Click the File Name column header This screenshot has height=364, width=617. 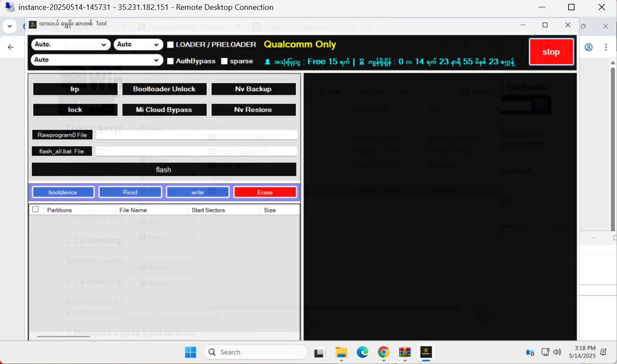coord(152,210)
